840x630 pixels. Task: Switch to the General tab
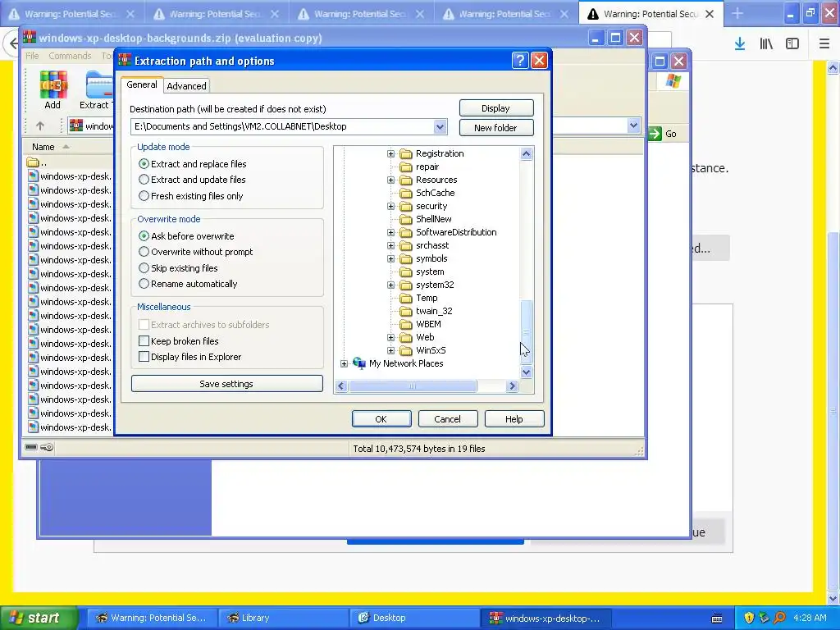[142, 84]
